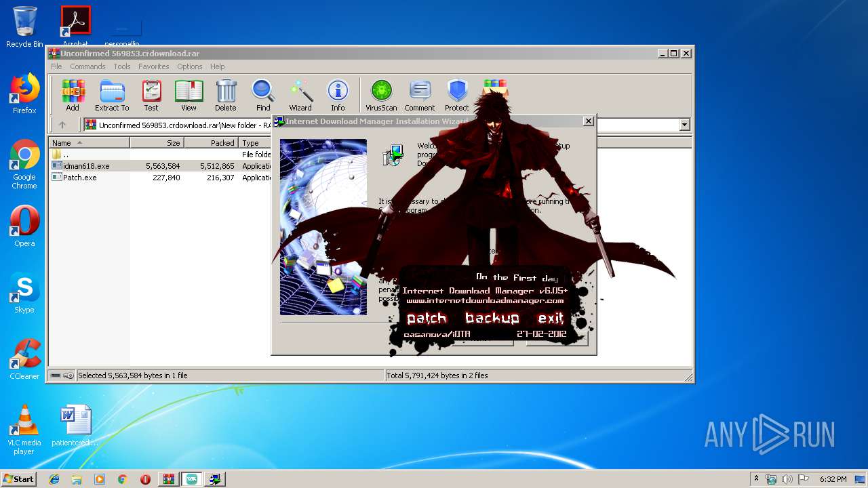The height and width of the screenshot is (488, 868).
Task: Open VLC media player desktop shortcut
Action: [x=24, y=430]
